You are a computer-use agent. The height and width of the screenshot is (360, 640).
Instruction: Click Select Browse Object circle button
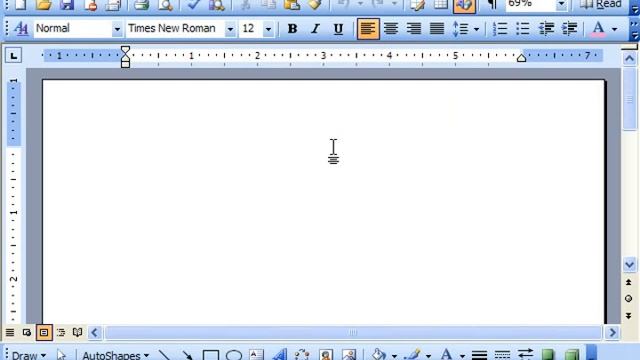(629, 299)
